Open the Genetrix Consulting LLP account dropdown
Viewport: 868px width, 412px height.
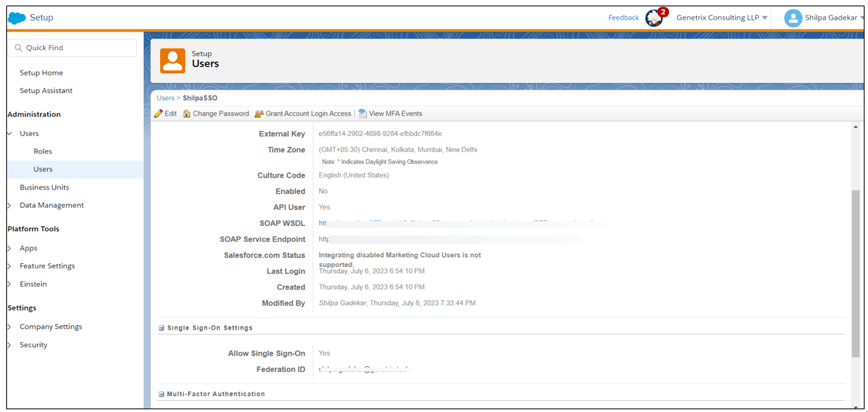pyautogui.click(x=721, y=17)
